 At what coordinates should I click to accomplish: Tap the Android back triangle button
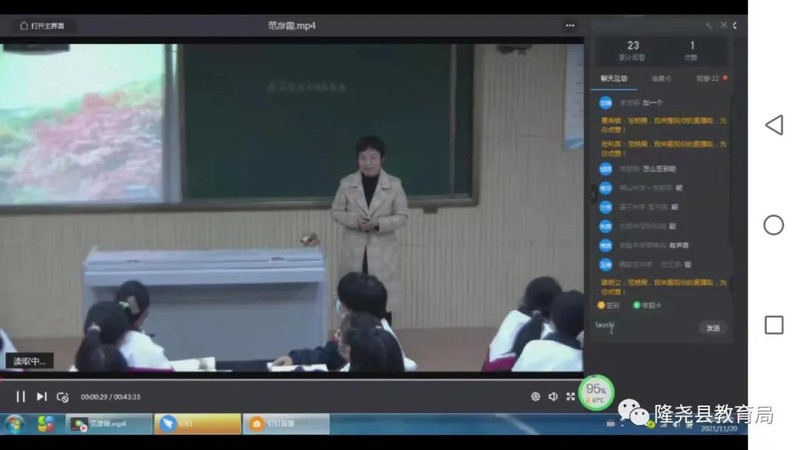(x=774, y=125)
